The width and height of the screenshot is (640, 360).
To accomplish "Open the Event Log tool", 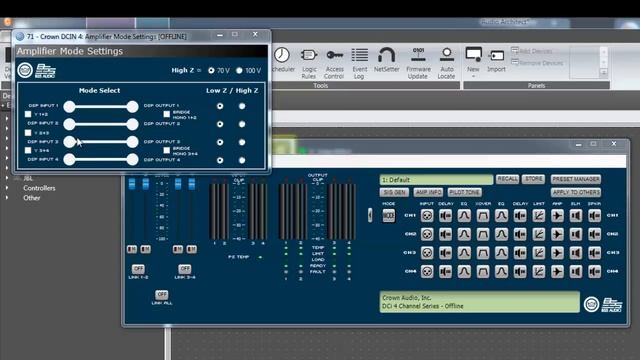I will (360, 63).
